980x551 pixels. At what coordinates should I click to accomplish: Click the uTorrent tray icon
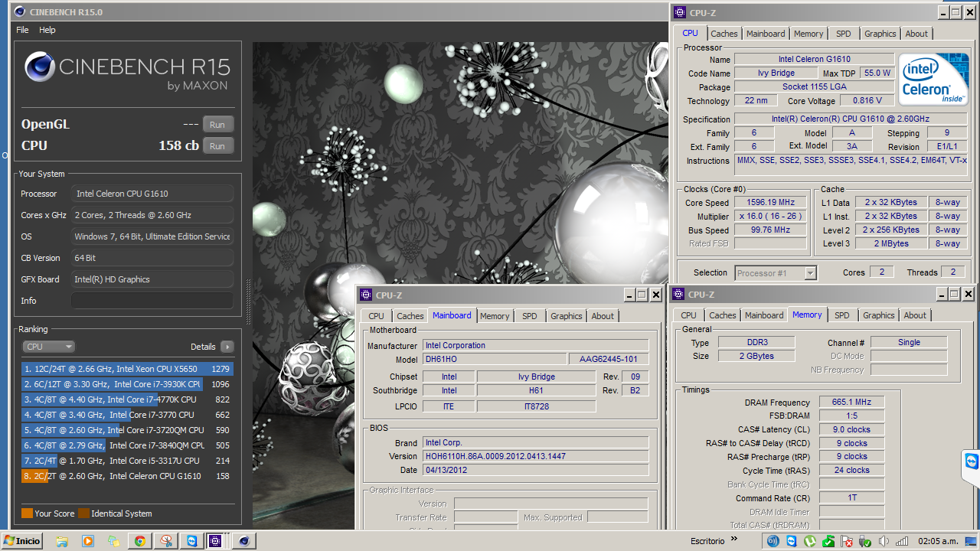coord(810,541)
